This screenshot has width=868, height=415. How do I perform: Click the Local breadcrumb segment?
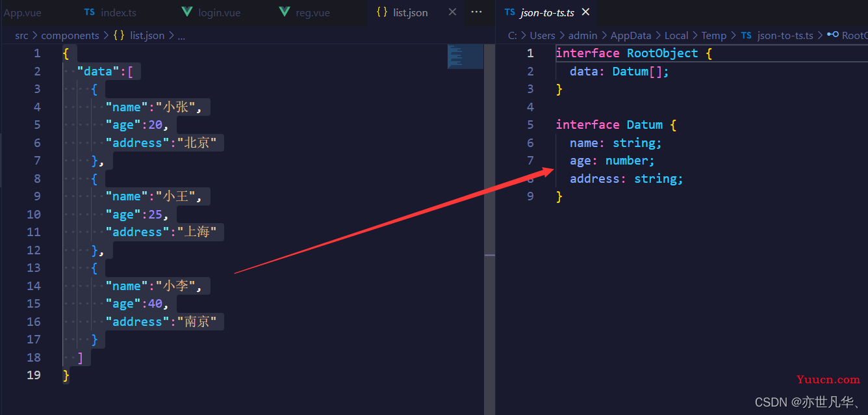pos(676,36)
